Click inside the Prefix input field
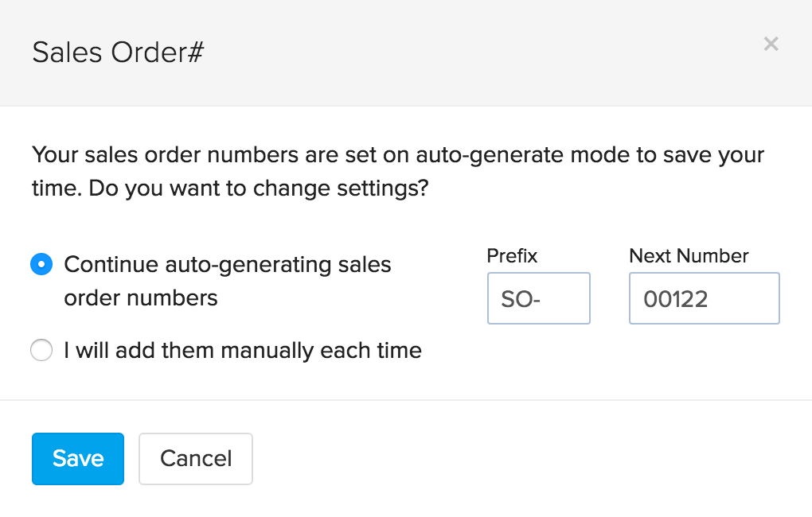 pyautogui.click(x=538, y=298)
